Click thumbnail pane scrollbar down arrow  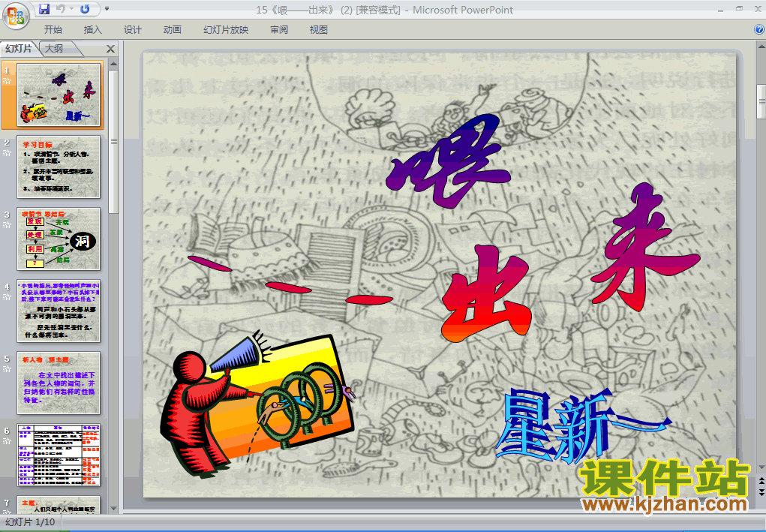point(114,509)
